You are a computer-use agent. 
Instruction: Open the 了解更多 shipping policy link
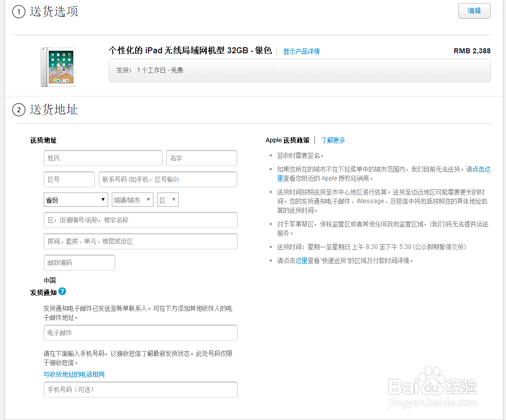[x=333, y=140]
